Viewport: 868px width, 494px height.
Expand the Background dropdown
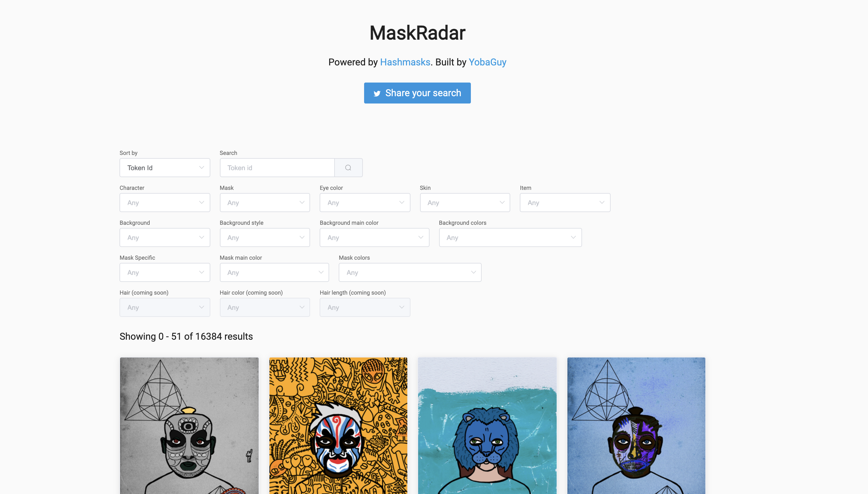tap(165, 237)
